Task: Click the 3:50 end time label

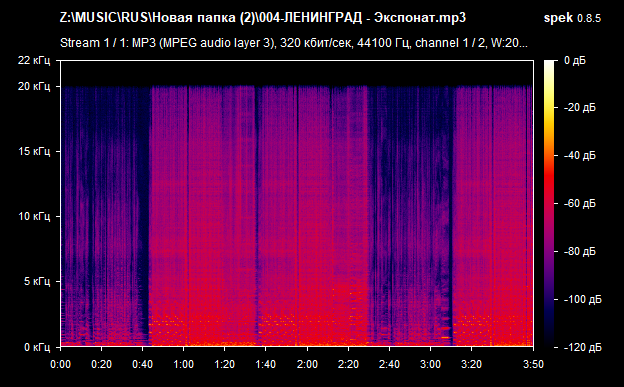Action: [x=533, y=364]
